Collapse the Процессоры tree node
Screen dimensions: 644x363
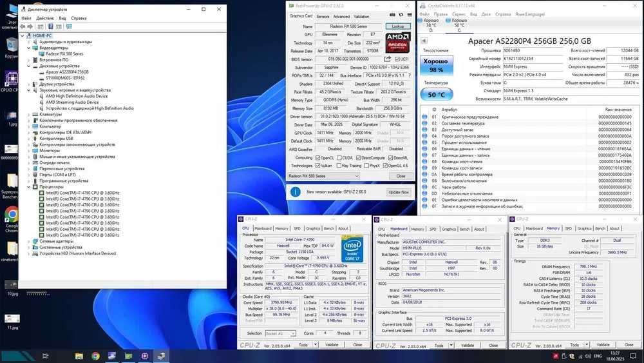(x=29, y=186)
